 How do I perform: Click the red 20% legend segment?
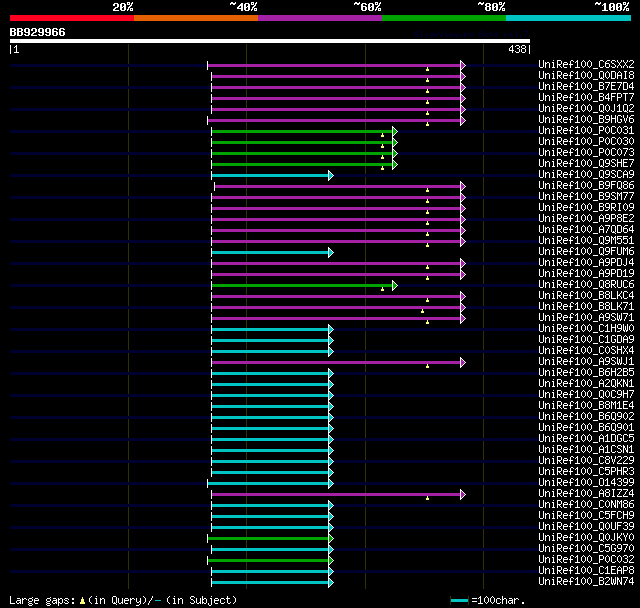click(72, 18)
